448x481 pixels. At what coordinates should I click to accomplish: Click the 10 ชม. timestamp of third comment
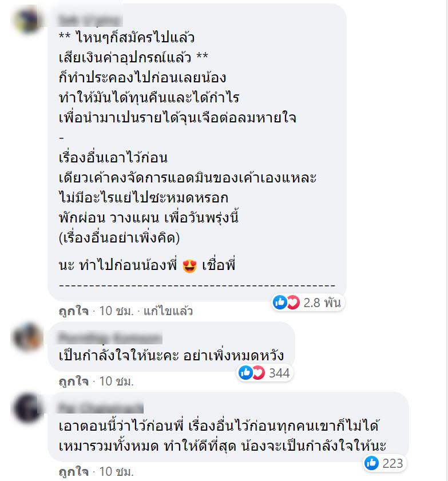[x=117, y=471]
